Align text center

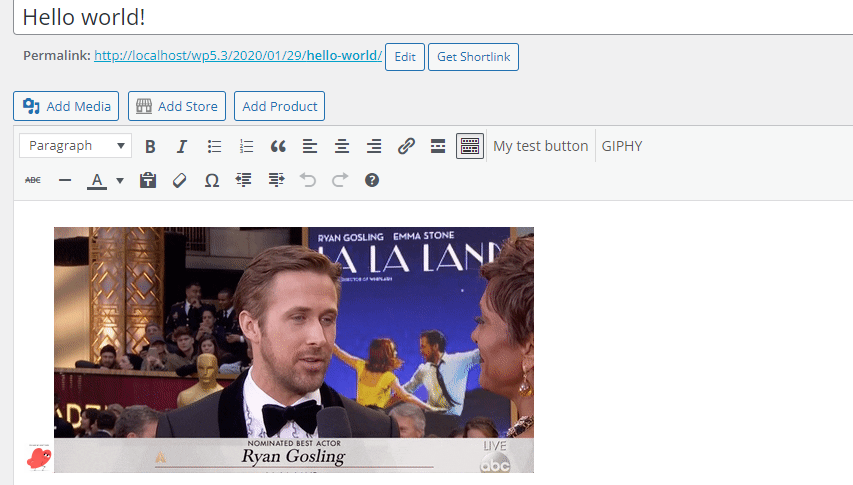342,146
